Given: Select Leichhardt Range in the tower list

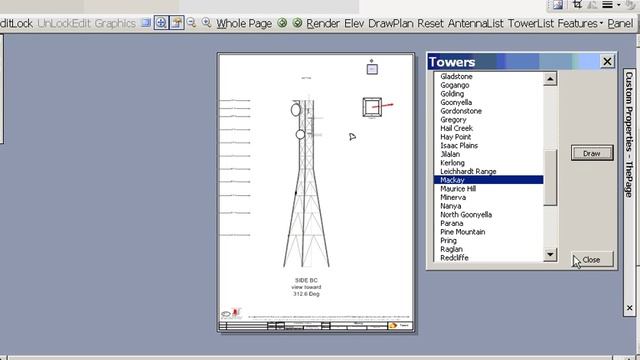Looking at the screenshot, I should coord(468,171).
